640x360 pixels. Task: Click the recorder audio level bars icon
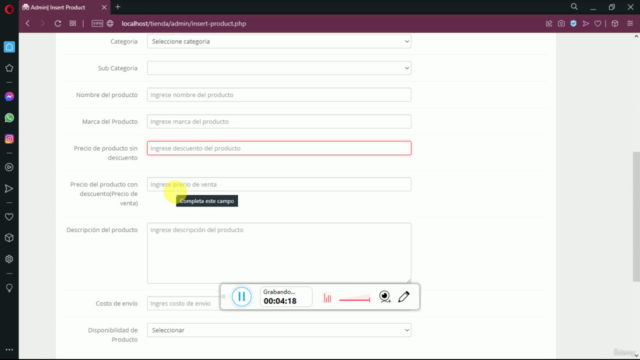(x=327, y=298)
